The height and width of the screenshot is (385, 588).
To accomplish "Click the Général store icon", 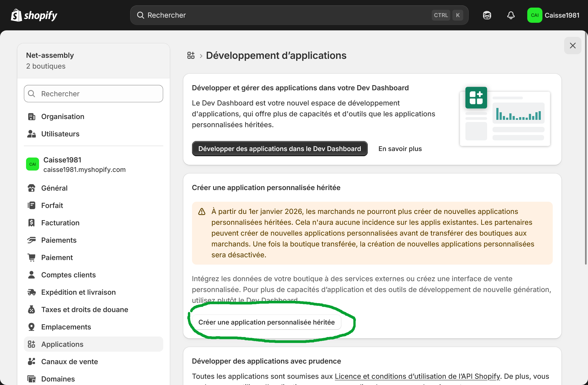I will [31, 188].
